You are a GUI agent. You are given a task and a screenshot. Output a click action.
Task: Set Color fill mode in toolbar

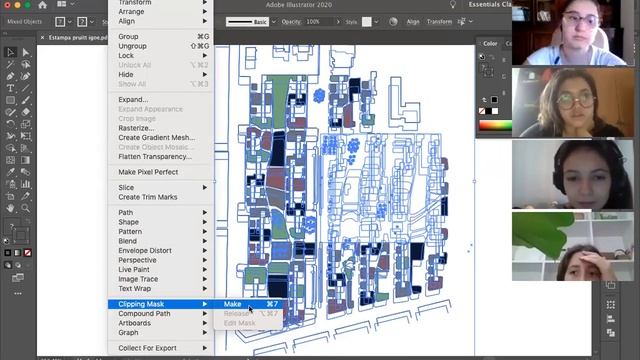tap(8, 253)
